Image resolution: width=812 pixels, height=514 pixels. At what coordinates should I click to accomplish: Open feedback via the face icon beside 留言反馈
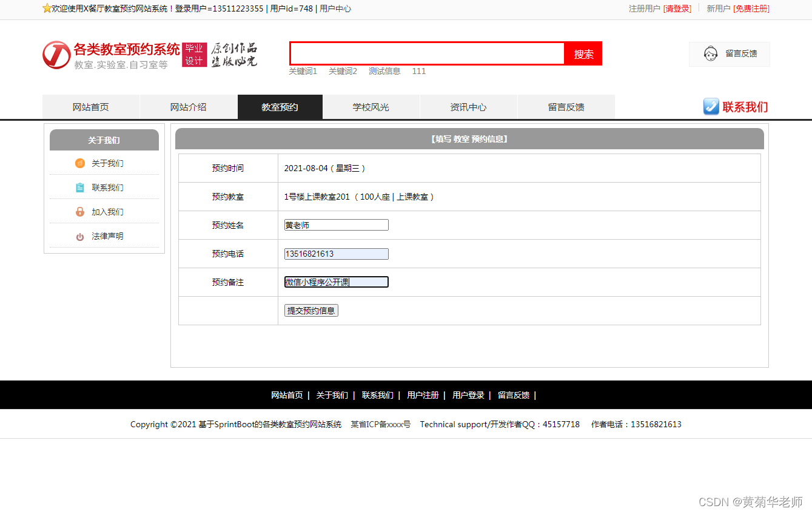(711, 54)
